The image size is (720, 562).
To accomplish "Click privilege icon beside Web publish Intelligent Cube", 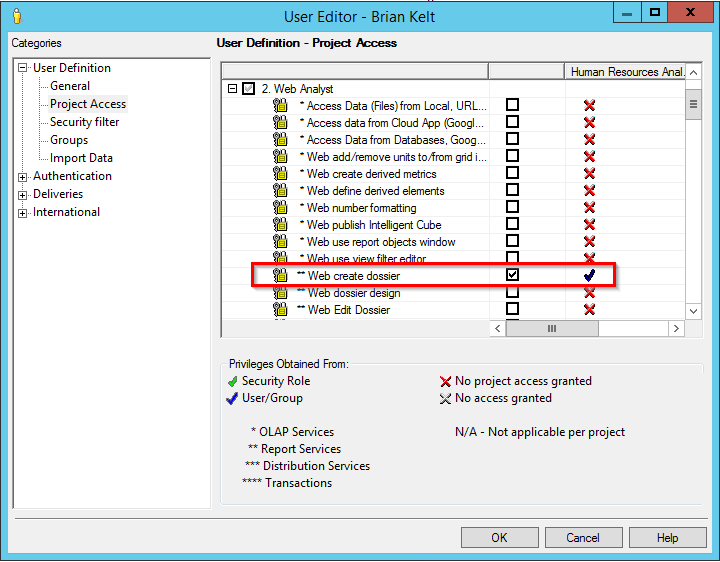I will (x=281, y=225).
